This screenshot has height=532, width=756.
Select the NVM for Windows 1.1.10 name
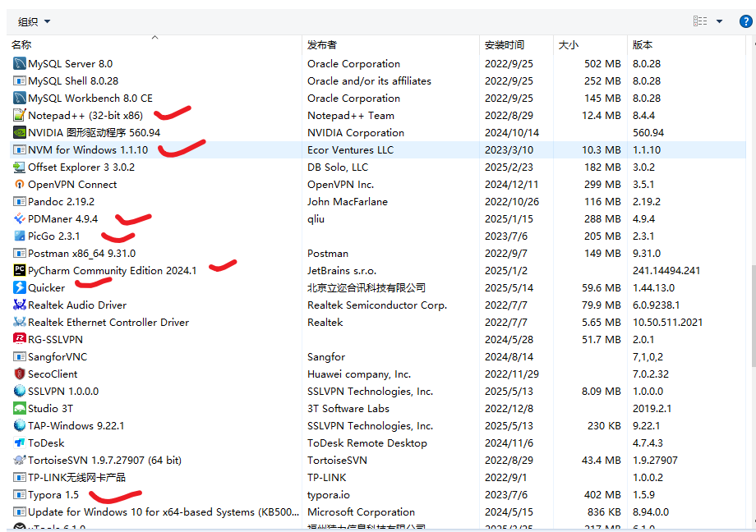click(88, 150)
